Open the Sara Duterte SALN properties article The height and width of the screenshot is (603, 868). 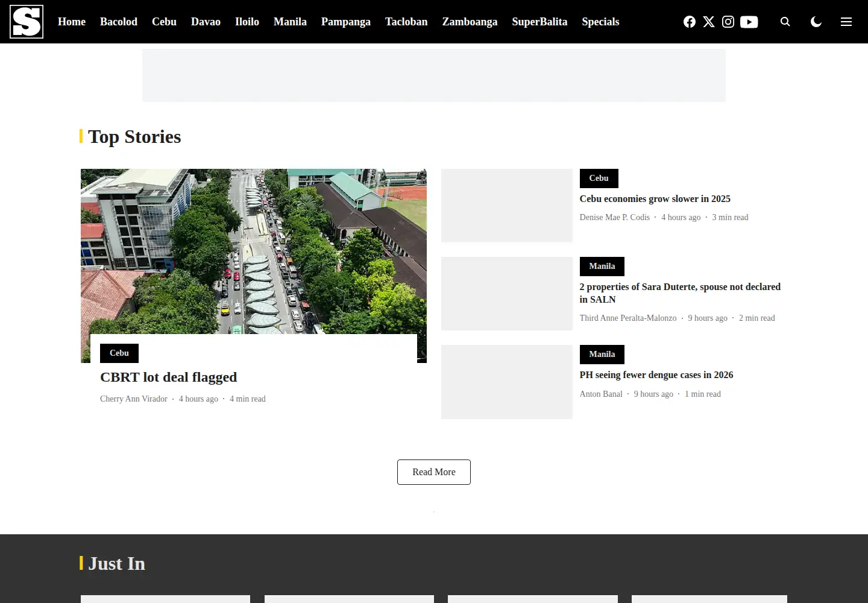[680, 293]
